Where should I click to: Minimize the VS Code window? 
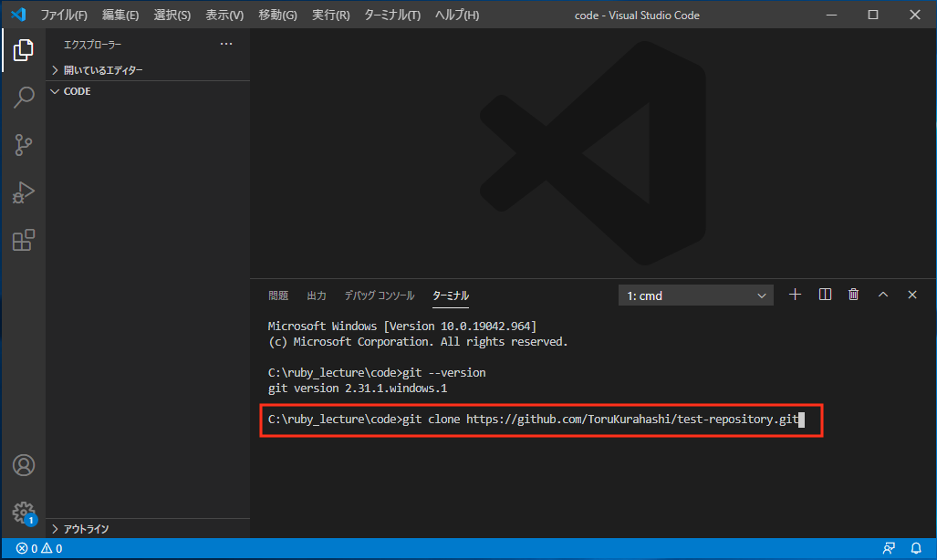click(831, 15)
